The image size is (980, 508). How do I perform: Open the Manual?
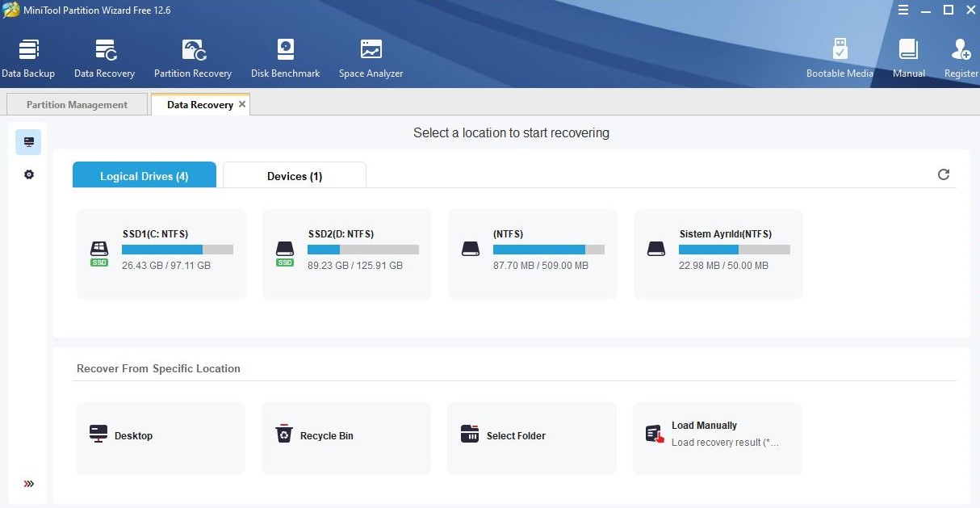click(909, 59)
